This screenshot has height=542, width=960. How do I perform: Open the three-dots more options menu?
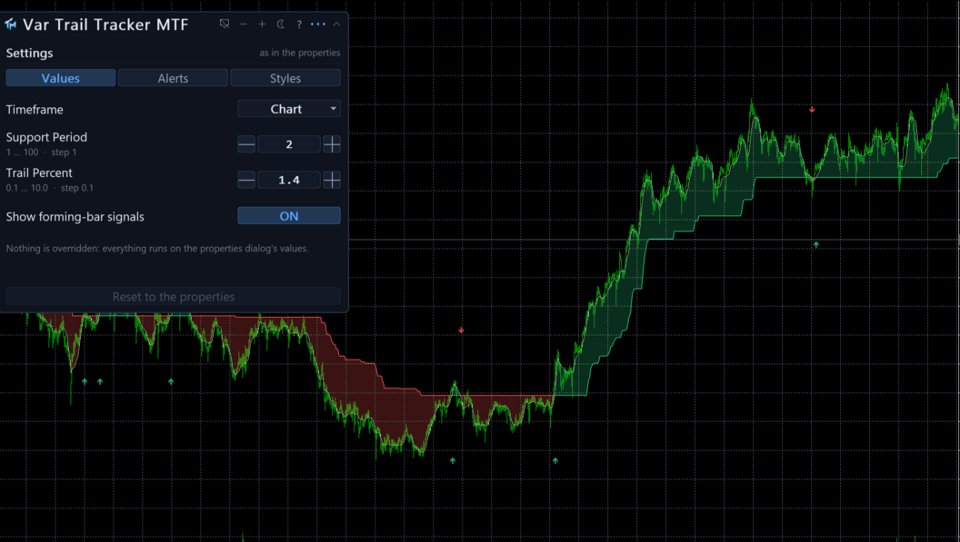318,24
